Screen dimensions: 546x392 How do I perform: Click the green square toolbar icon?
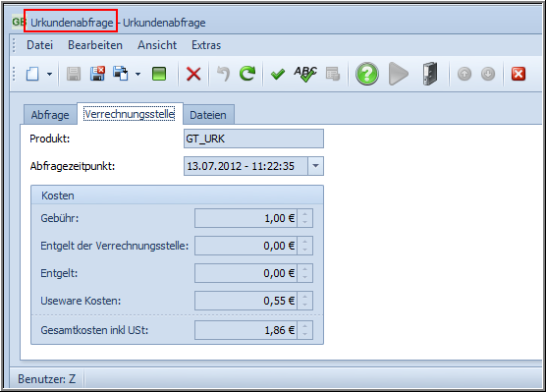(159, 74)
